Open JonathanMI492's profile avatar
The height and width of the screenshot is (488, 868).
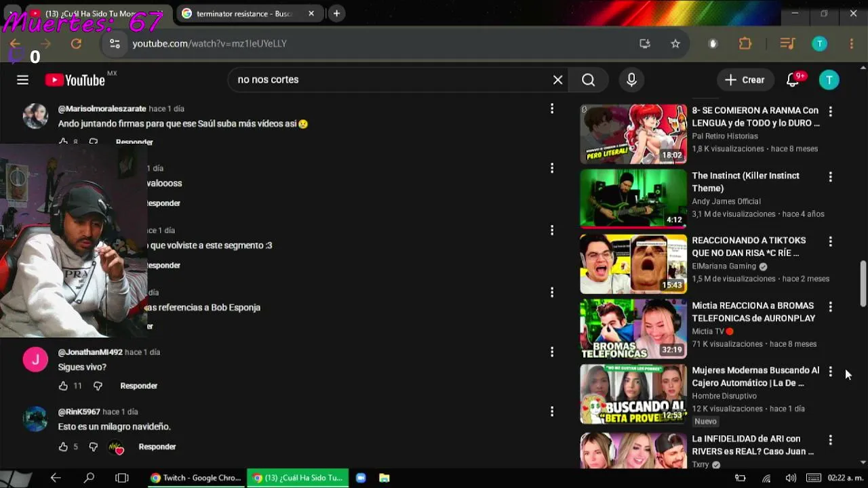pyautogui.click(x=35, y=359)
